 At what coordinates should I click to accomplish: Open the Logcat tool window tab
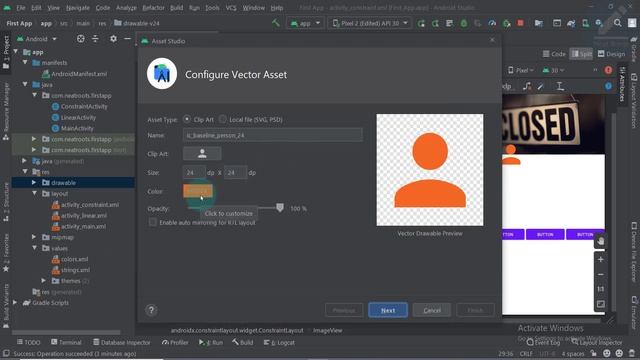click(x=279, y=342)
